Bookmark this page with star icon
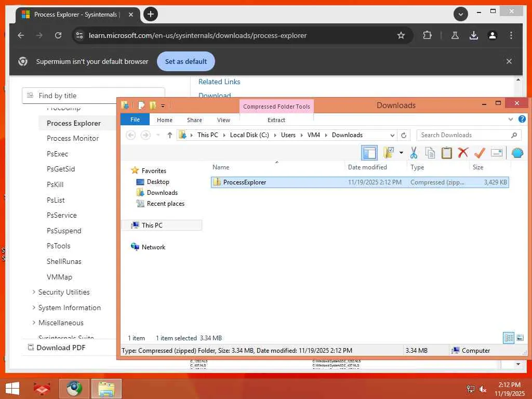The height and width of the screenshot is (399, 532). pos(401,35)
